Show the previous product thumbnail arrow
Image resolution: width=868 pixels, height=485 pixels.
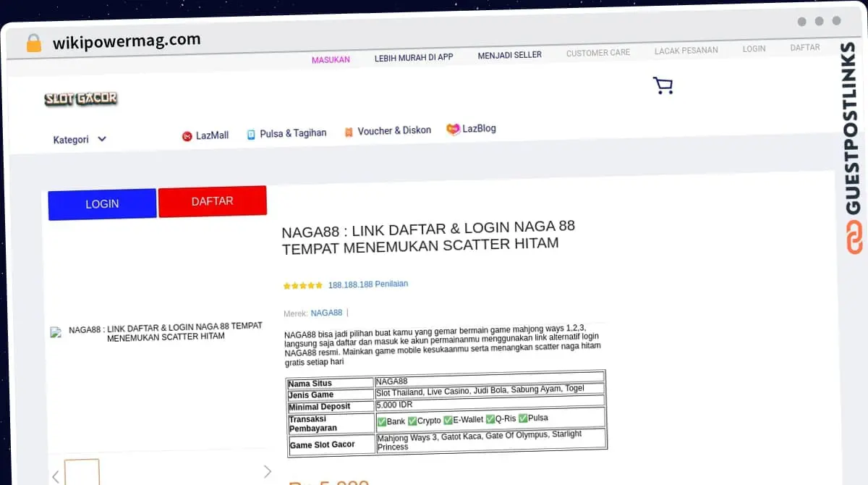(x=56, y=476)
